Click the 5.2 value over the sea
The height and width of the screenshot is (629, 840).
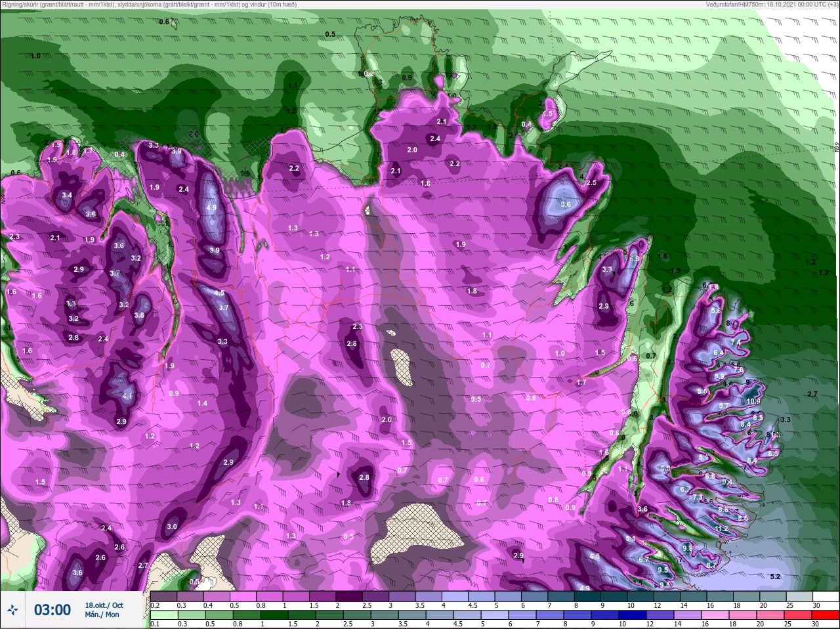775,576
